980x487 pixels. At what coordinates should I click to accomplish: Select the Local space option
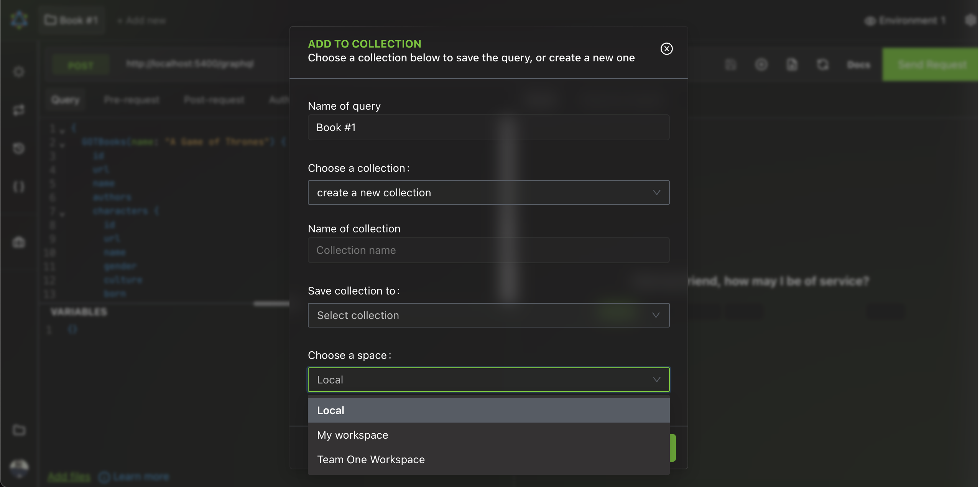[x=488, y=410]
